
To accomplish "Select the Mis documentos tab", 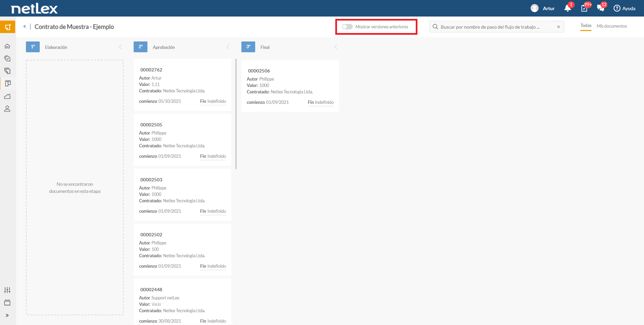I will 612,26.
